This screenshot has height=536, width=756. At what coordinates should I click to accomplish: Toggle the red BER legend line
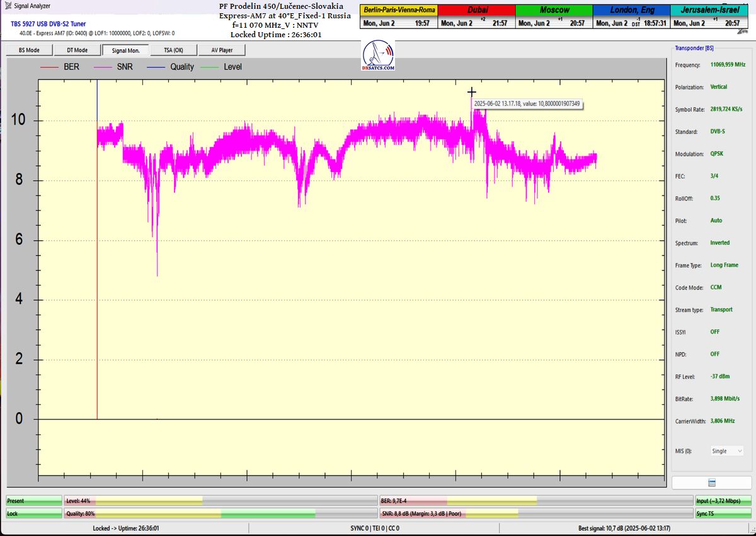tap(49, 67)
